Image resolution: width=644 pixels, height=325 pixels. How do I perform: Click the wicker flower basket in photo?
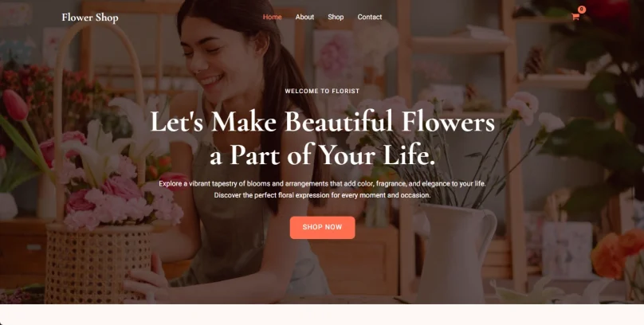point(98,263)
